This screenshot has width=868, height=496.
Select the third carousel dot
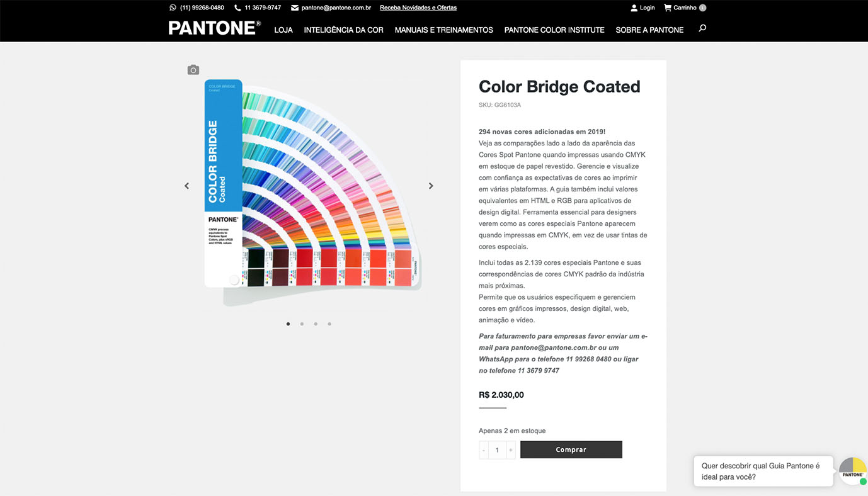click(x=316, y=324)
